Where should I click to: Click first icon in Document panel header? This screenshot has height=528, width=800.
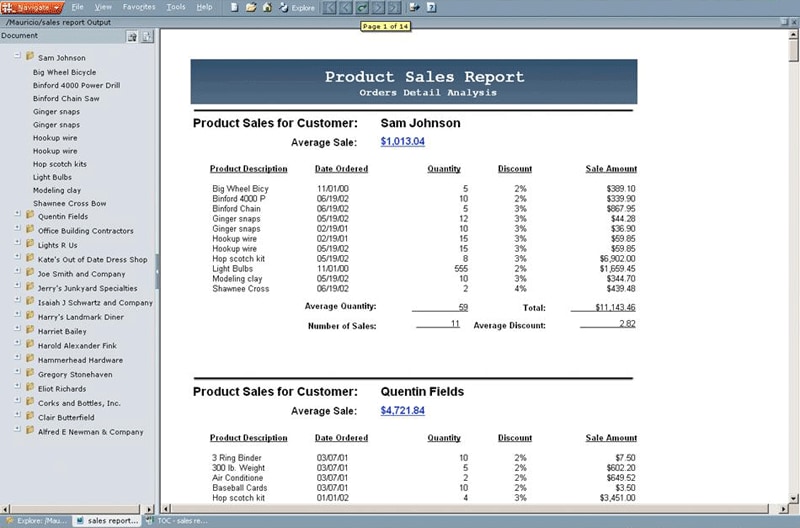(132, 36)
